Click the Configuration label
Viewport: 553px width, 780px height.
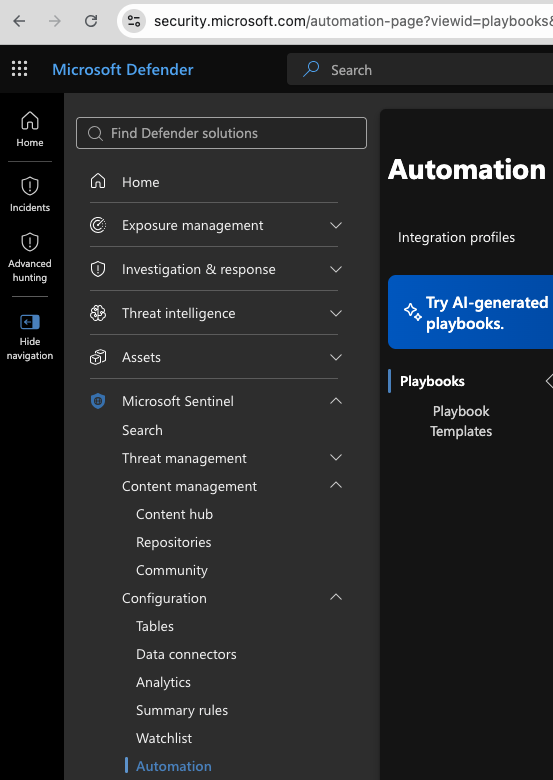click(x=164, y=598)
